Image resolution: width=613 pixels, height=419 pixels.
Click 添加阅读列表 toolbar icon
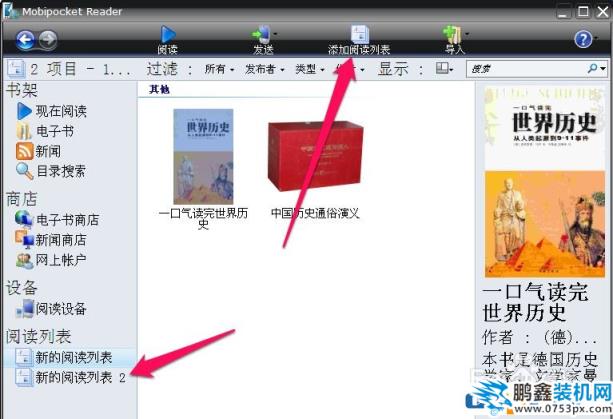point(359,34)
